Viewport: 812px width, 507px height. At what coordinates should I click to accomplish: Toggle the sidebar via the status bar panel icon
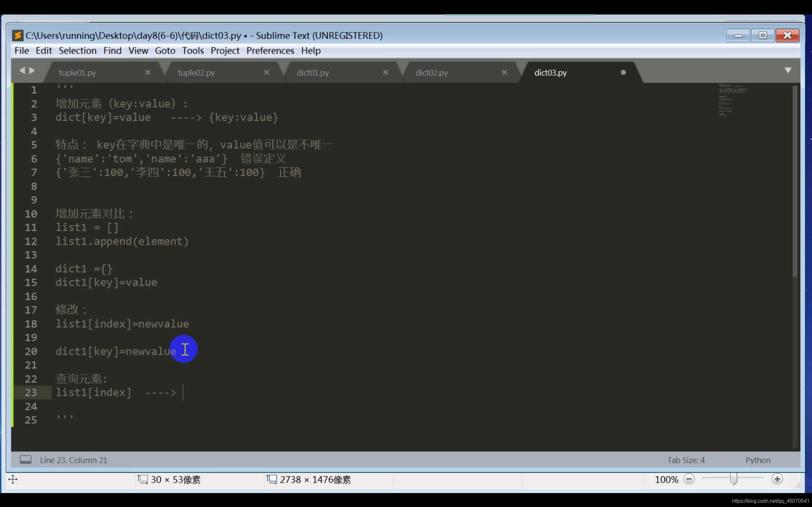pos(25,459)
